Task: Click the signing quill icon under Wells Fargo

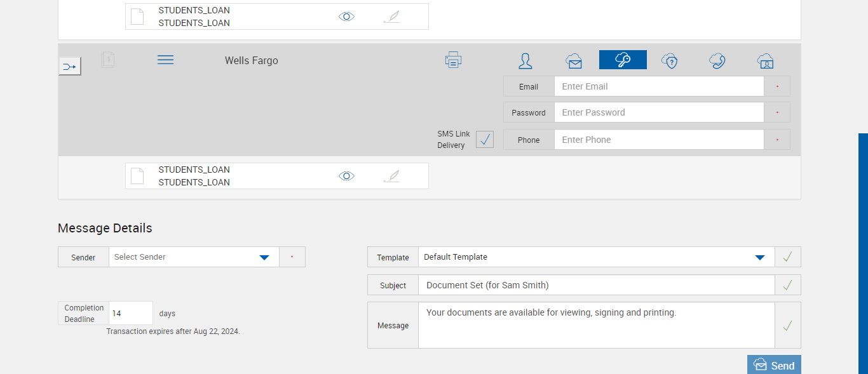Action: tap(391, 176)
